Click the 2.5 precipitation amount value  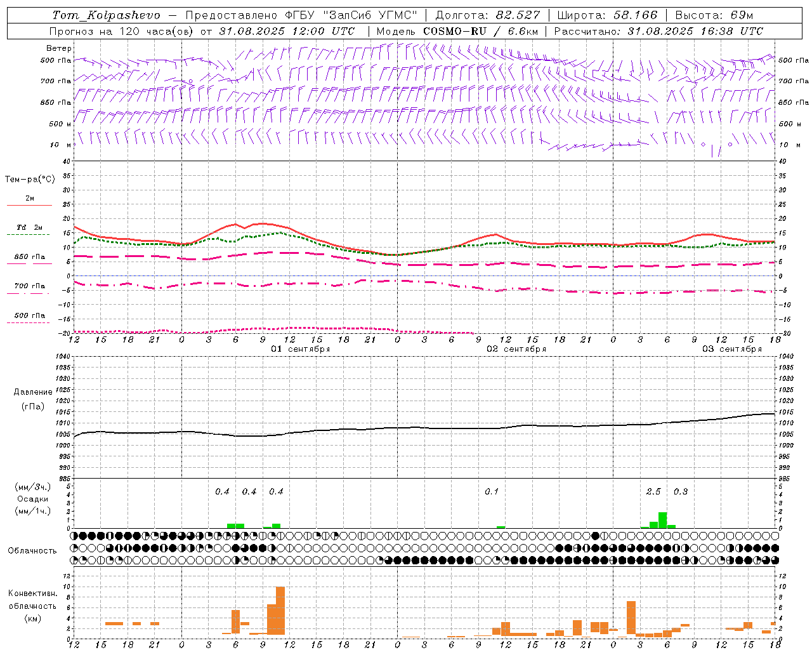(653, 492)
